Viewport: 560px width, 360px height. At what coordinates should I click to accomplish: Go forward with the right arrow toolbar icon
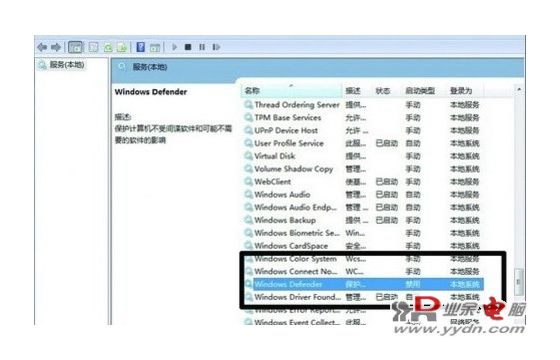click(56, 47)
